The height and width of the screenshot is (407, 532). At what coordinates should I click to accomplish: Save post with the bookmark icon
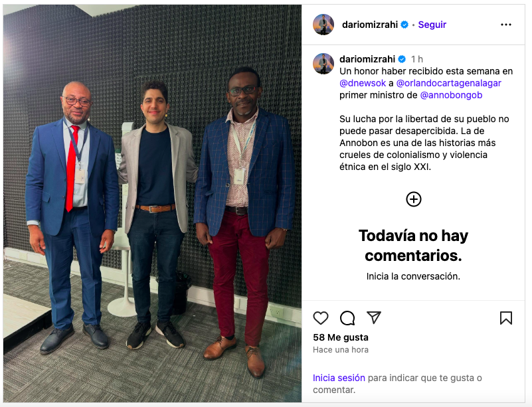[x=505, y=318]
